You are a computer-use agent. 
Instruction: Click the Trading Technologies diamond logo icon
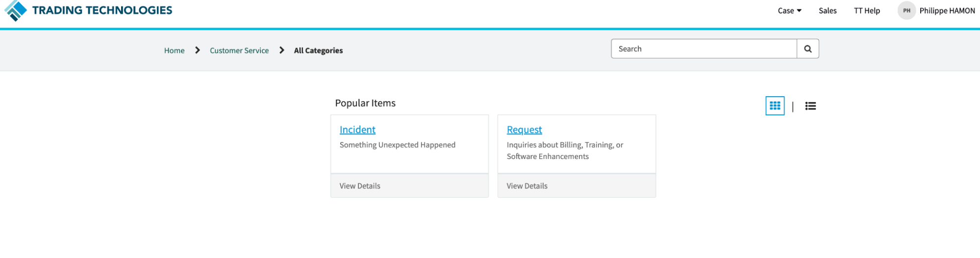pyautogui.click(x=15, y=10)
